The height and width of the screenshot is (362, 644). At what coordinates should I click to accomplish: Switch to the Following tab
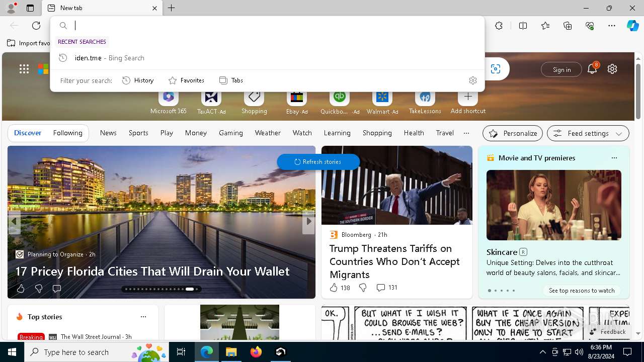point(67,133)
